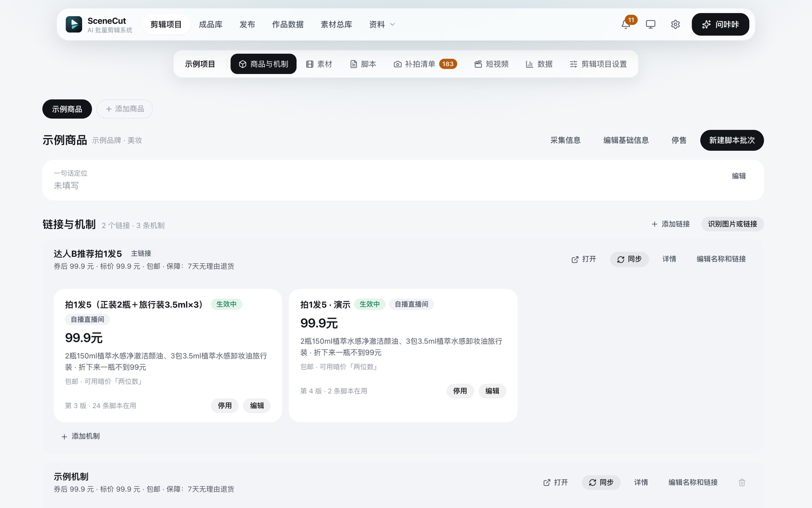Edit the 一句话定位 field
812x508 pixels.
738,176
